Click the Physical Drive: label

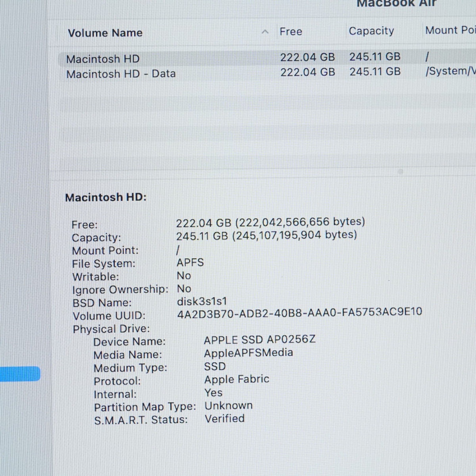tap(111, 329)
